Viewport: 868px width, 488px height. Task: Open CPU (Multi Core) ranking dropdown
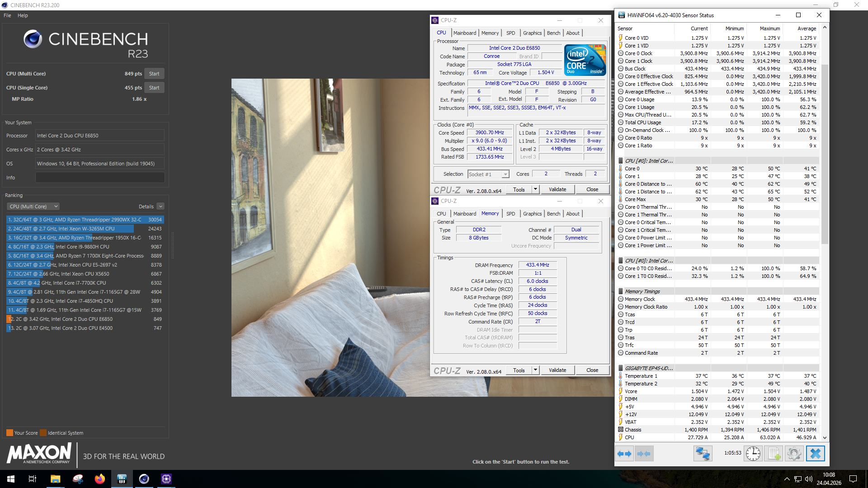tap(34, 206)
